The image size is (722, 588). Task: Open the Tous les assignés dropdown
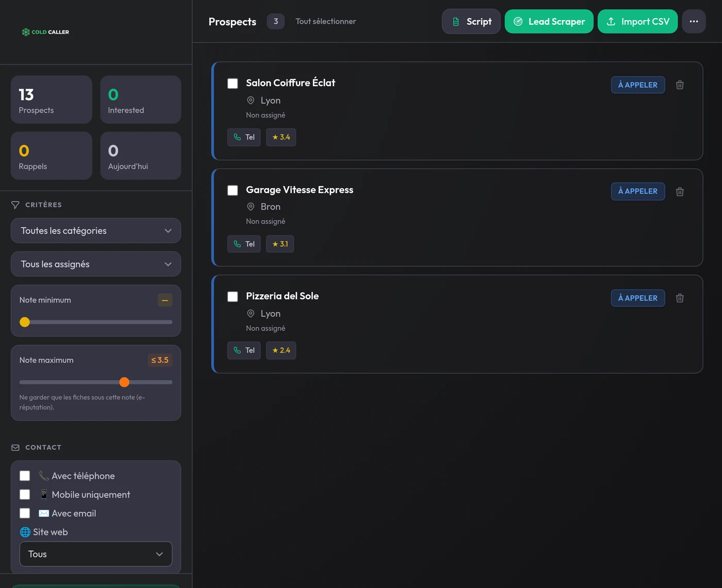tap(96, 264)
